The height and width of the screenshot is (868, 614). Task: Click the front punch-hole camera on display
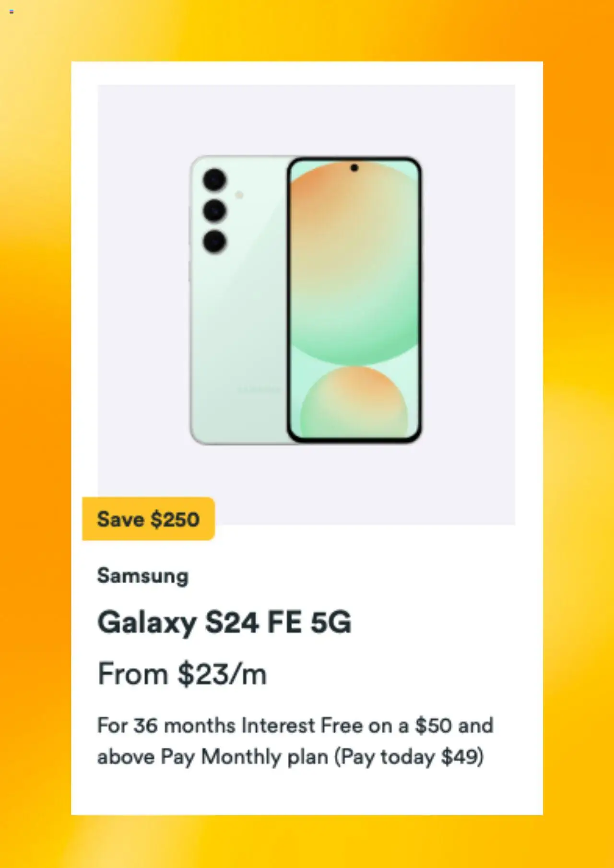point(354,168)
